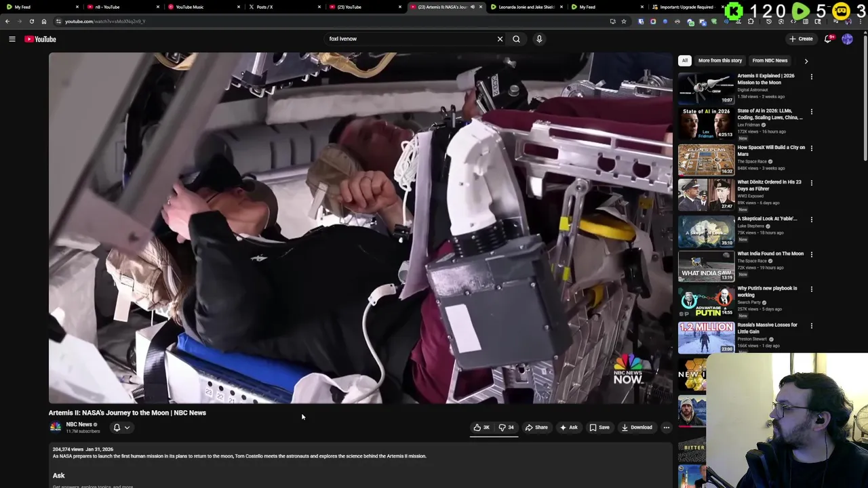Select More from this story chip
The image size is (868, 488).
(720, 60)
